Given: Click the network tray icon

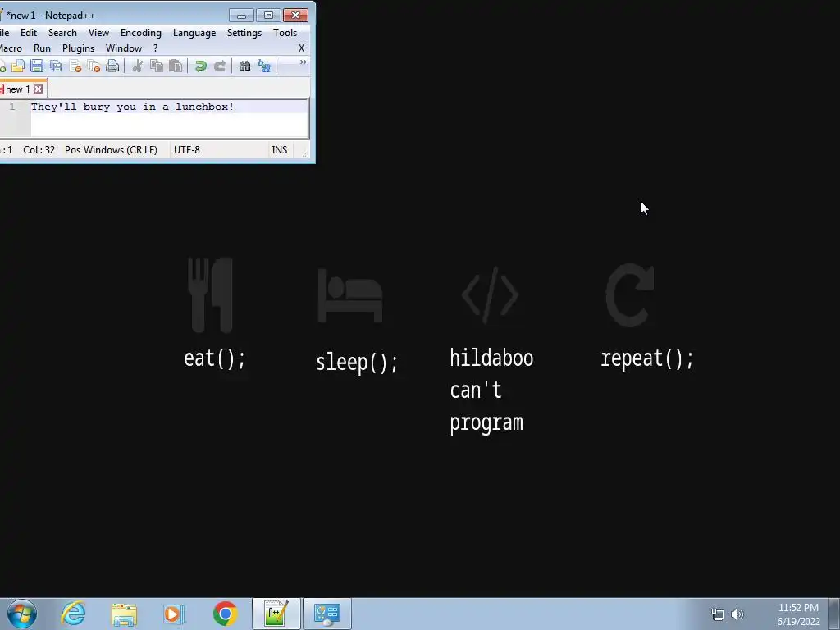Looking at the screenshot, I should 717,614.
